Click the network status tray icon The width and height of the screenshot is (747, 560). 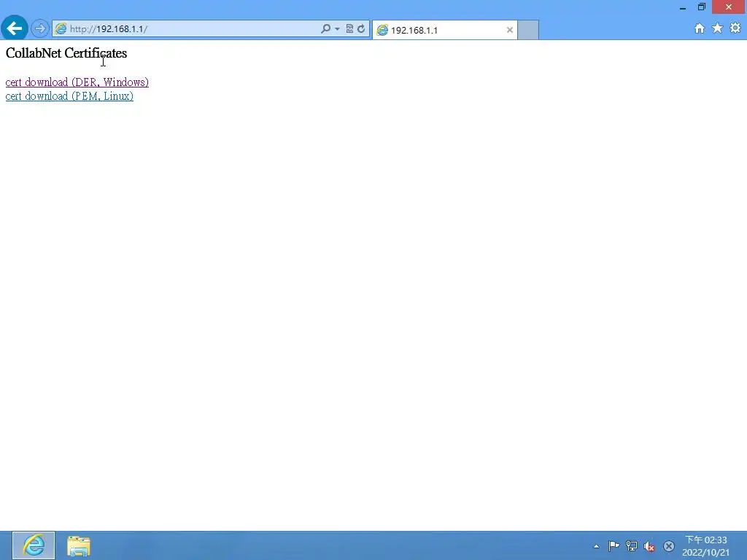pyautogui.click(x=632, y=546)
